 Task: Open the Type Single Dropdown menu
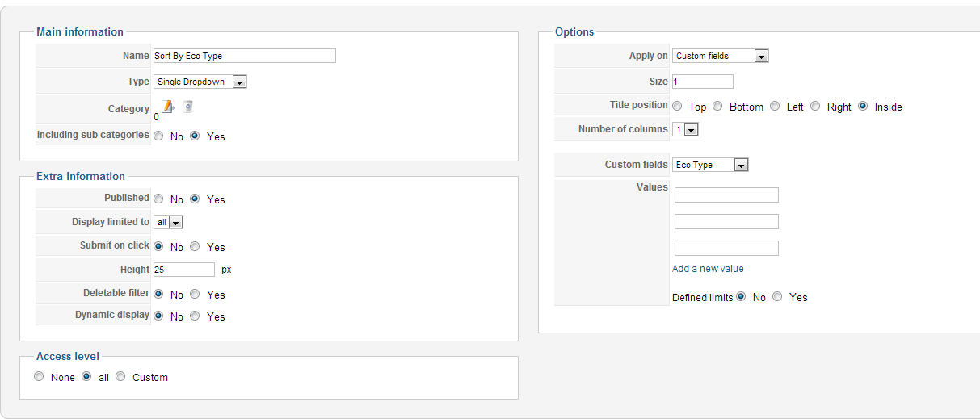pyautogui.click(x=200, y=82)
